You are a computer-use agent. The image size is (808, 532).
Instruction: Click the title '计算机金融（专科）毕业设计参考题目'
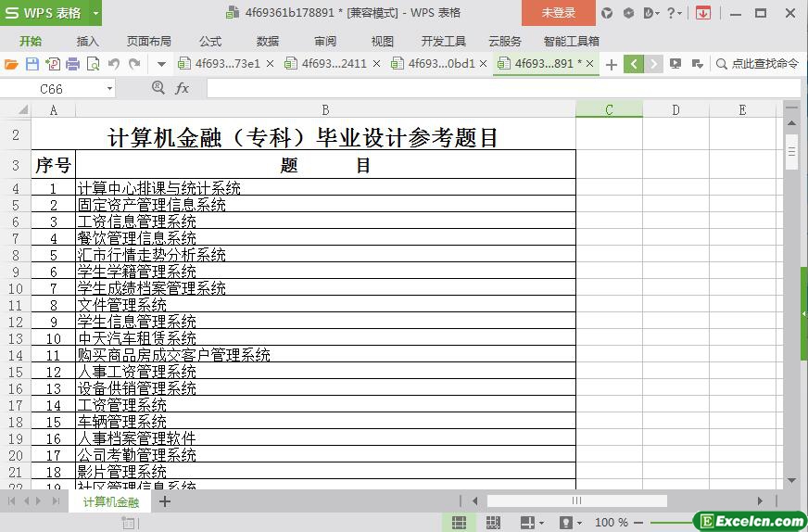click(303, 138)
